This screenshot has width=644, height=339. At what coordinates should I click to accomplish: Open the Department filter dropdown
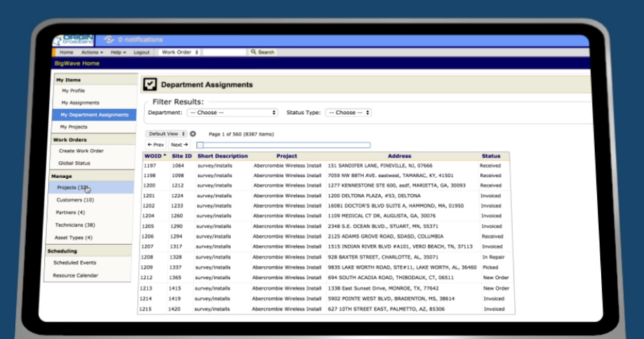click(232, 113)
